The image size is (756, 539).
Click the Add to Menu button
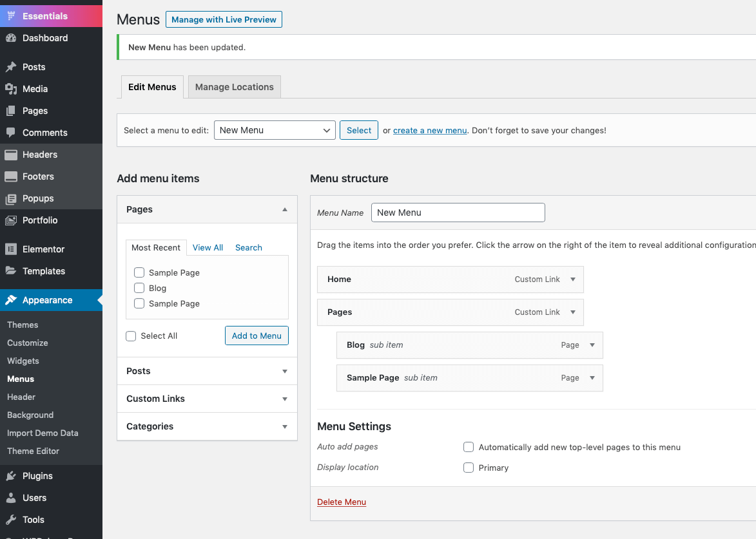(x=257, y=336)
